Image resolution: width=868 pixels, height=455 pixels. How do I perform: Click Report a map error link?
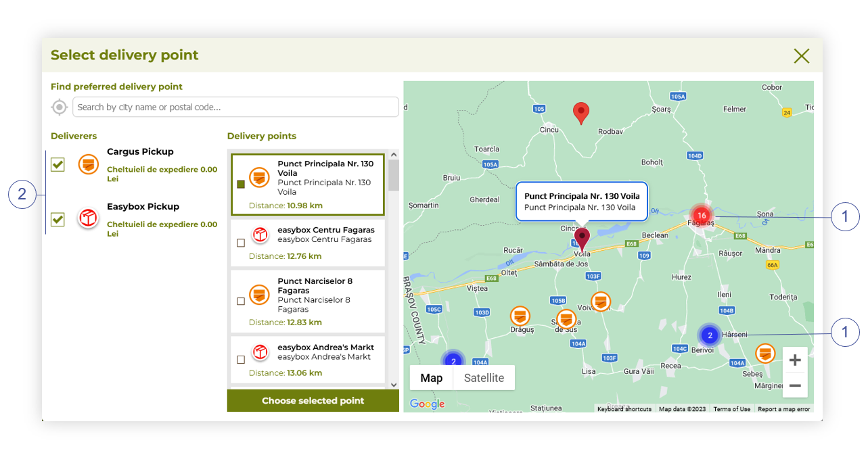pyautogui.click(x=783, y=409)
